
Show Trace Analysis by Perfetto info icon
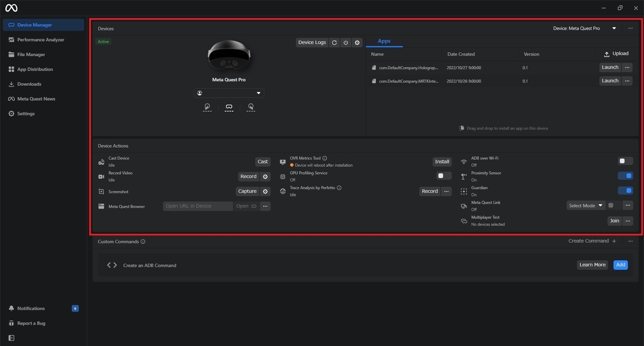[339, 188]
